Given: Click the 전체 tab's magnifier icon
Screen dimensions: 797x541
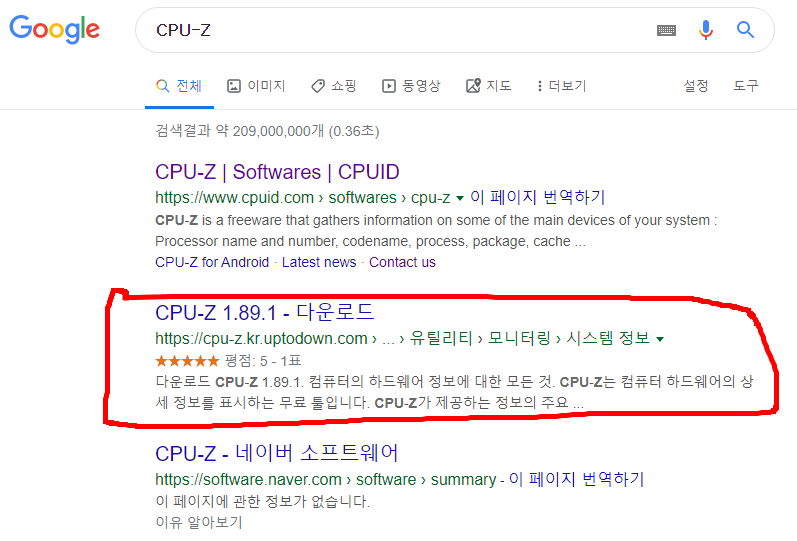Looking at the screenshot, I should [163, 86].
